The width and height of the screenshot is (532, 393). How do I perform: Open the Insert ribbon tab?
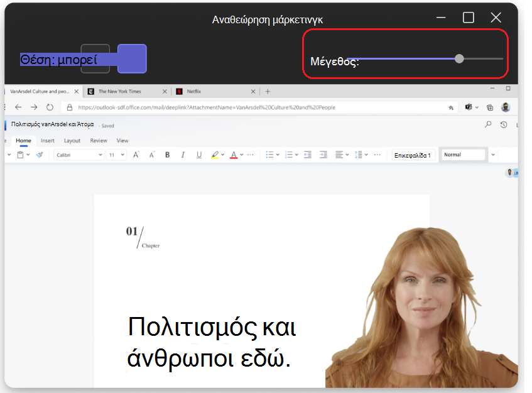(x=48, y=141)
